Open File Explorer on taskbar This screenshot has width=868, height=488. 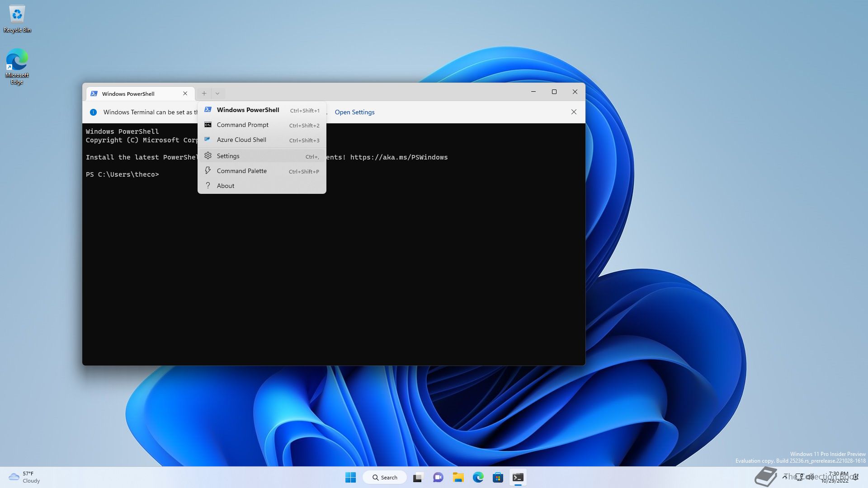[458, 477]
